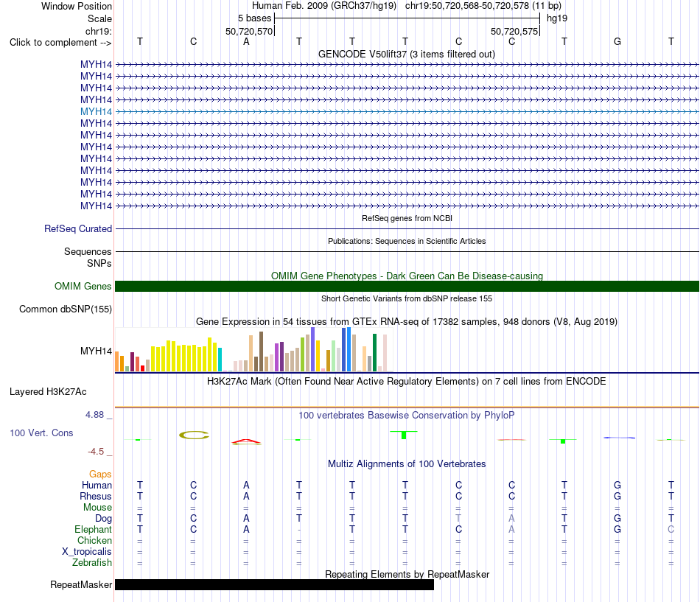Click 'H3K27Ac Mark (Often Found Near...' title
The width and height of the screenshot is (700, 602).
point(407,382)
